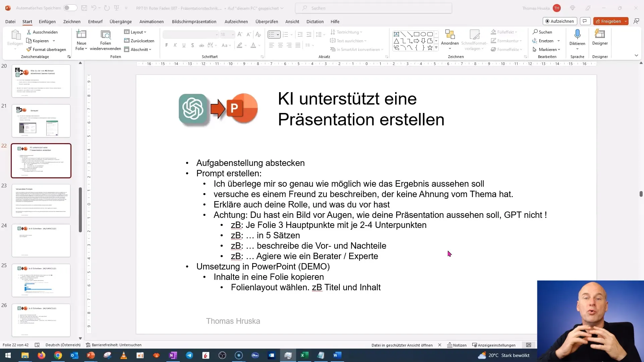Viewport: 644px width, 362px height.
Task: Open the Übergänge ribbon tab
Action: click(x=121, y=21)
